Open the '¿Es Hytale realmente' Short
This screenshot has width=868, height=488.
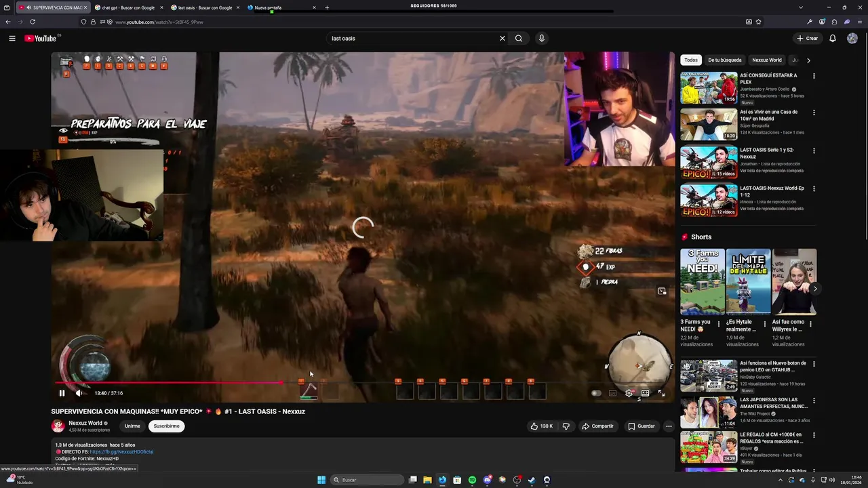tap(749, 282)
